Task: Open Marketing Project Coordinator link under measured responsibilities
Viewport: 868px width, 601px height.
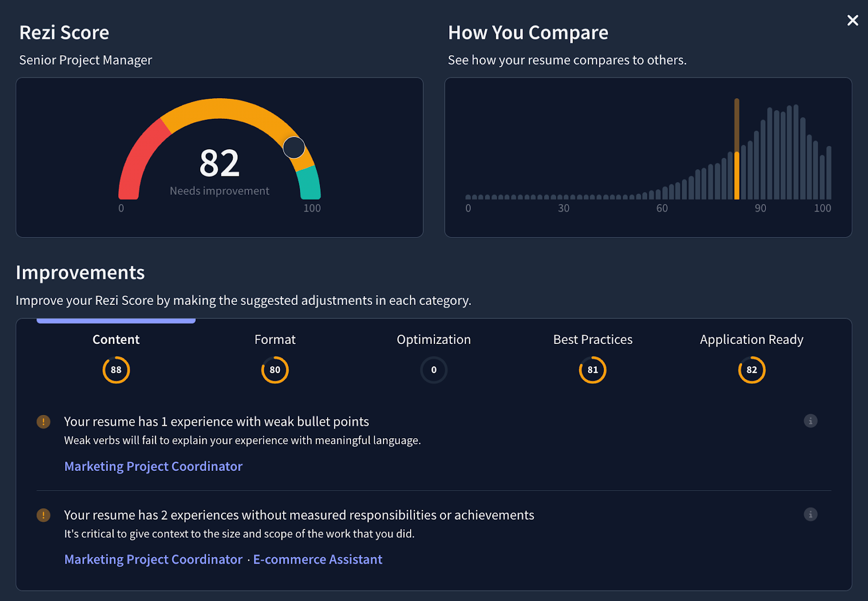Action: (154, 560)
